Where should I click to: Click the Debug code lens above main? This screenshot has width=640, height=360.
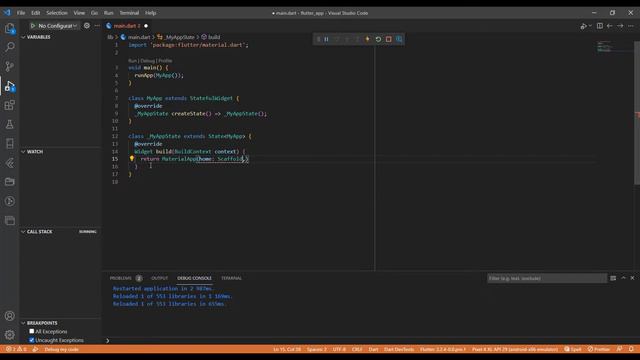pos(147,60)
